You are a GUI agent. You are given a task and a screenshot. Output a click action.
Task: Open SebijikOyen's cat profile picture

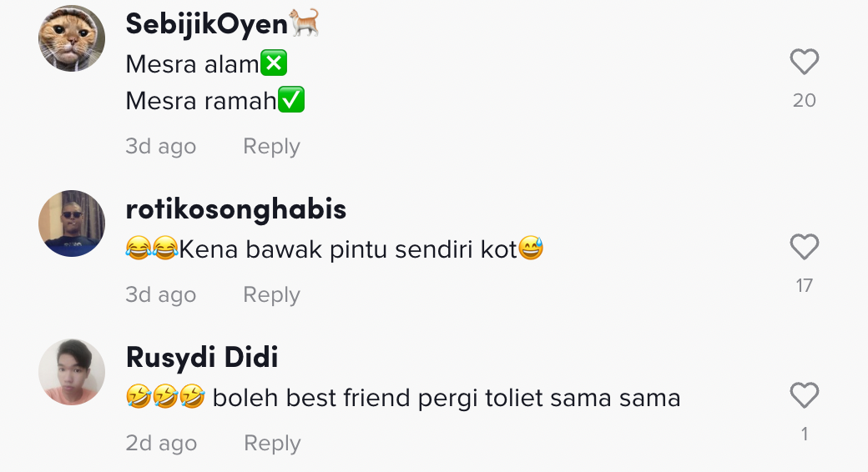[72, 38]
